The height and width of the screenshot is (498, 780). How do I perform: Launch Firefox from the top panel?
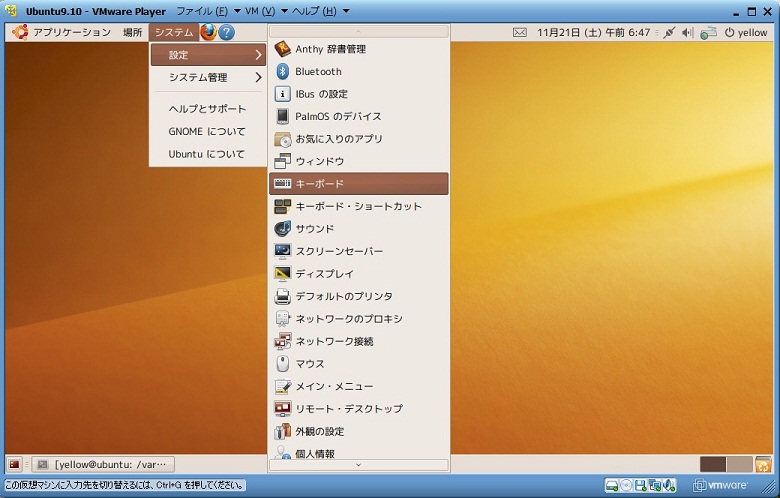coord(208,32)
